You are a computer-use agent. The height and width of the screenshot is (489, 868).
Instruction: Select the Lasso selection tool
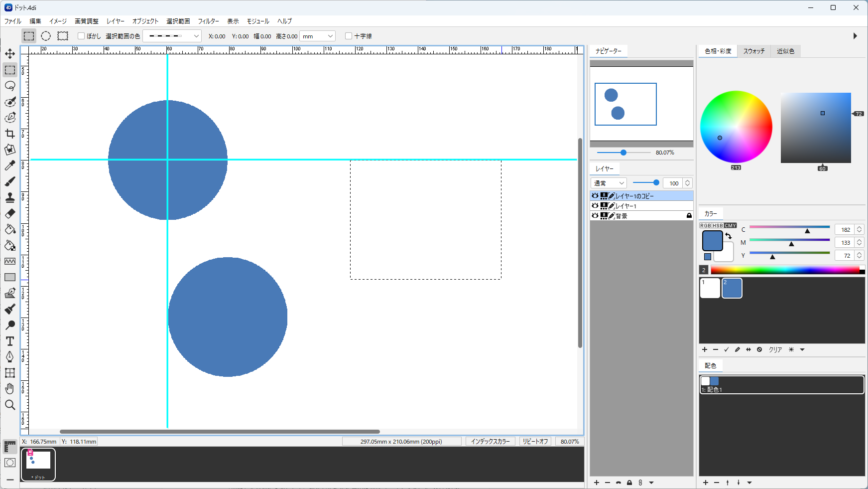click(10, 86)
